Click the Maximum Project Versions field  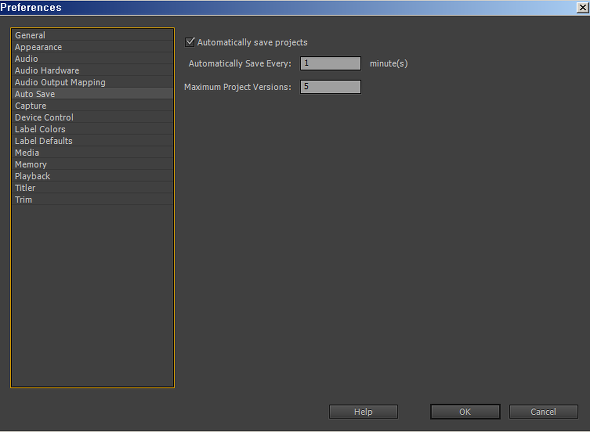click(x=330, y=87)
